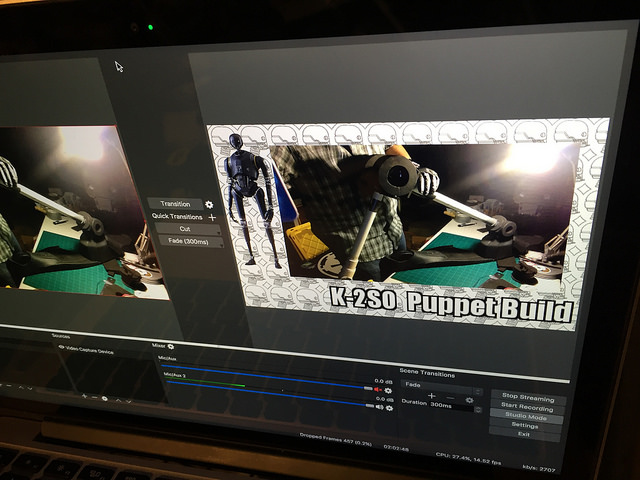This screenshot has width=640, height=480.
Task: Add a quick transition with plus icon
Action: 212,218
